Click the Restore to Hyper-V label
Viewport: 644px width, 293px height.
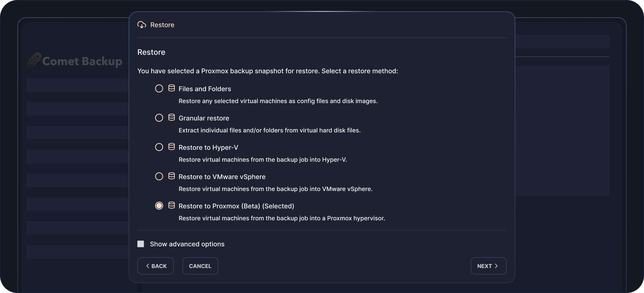click(x=208, y=148)
